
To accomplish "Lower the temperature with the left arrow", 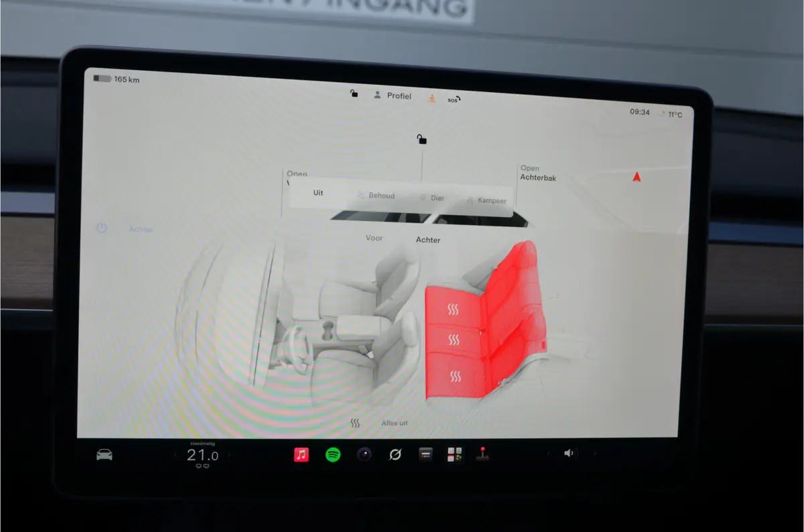I will (x=176, y=455).
